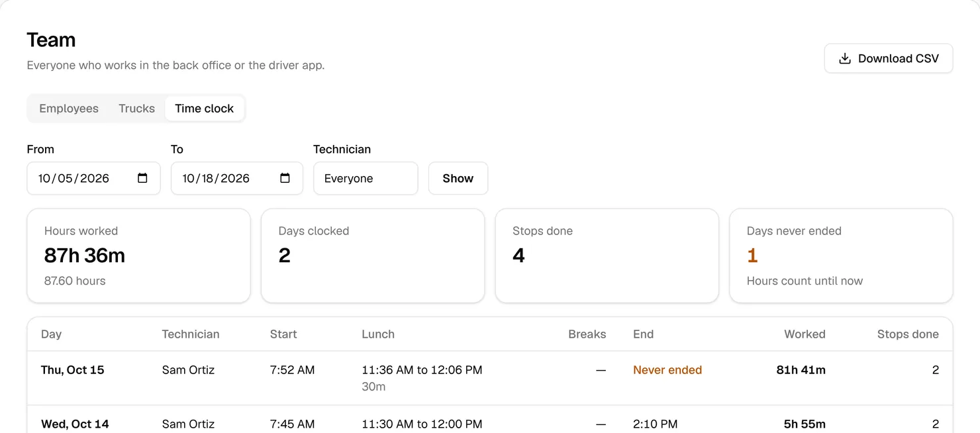The image size is (980, 433).
Task: Select the Thu, Oct 15 day cell
Action: tap(73, 370)
